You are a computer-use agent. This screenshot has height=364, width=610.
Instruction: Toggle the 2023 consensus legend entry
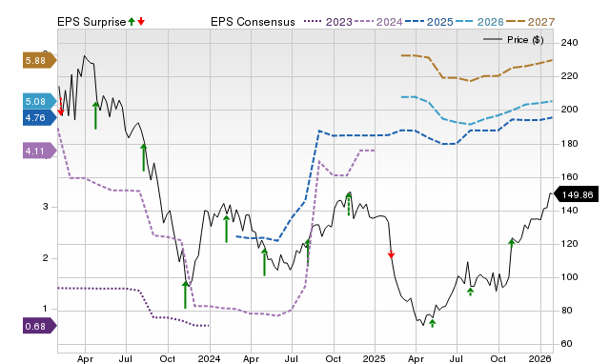tap(328, 22)
